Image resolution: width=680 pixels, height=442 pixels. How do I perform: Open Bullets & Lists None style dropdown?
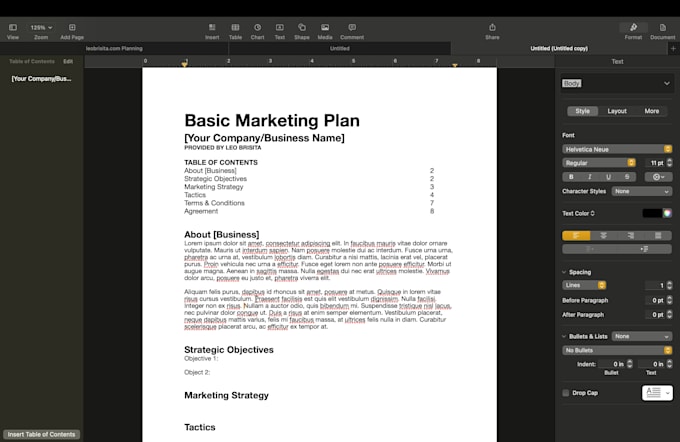[642, 336]
